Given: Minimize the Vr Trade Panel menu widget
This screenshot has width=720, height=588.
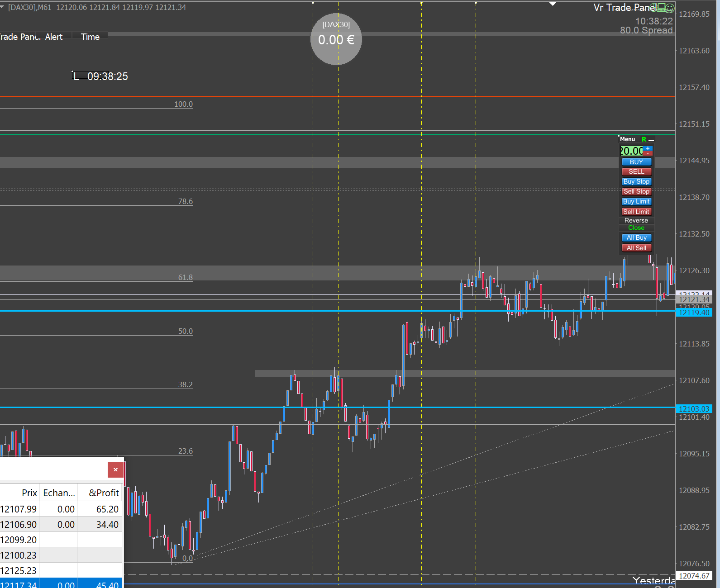Looking at the screenshot, I should coord(651,140).
